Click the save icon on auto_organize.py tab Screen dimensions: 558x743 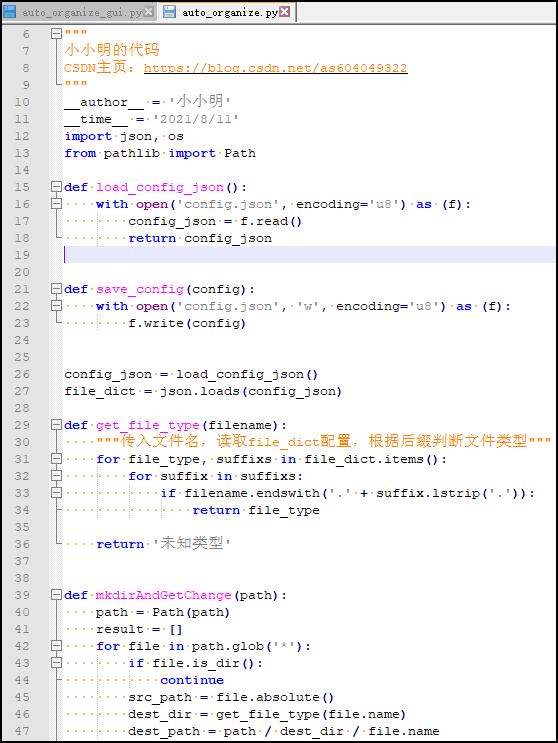tap(169, 12)
